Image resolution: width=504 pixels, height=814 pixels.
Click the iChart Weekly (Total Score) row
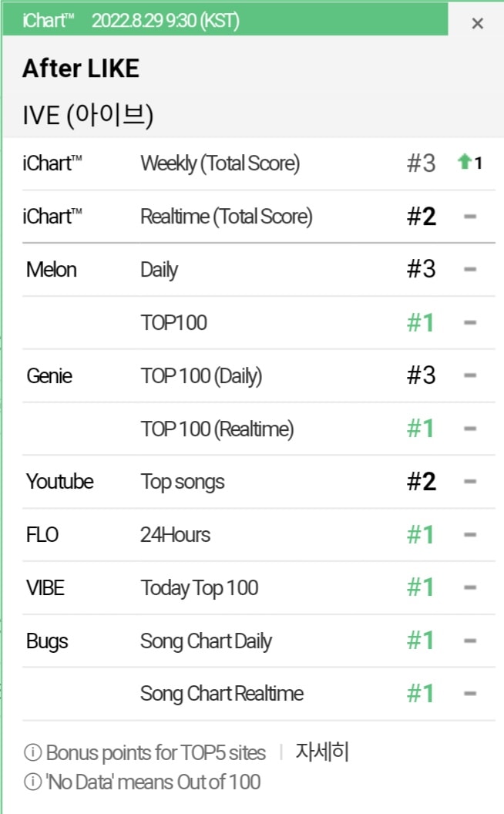258,163
